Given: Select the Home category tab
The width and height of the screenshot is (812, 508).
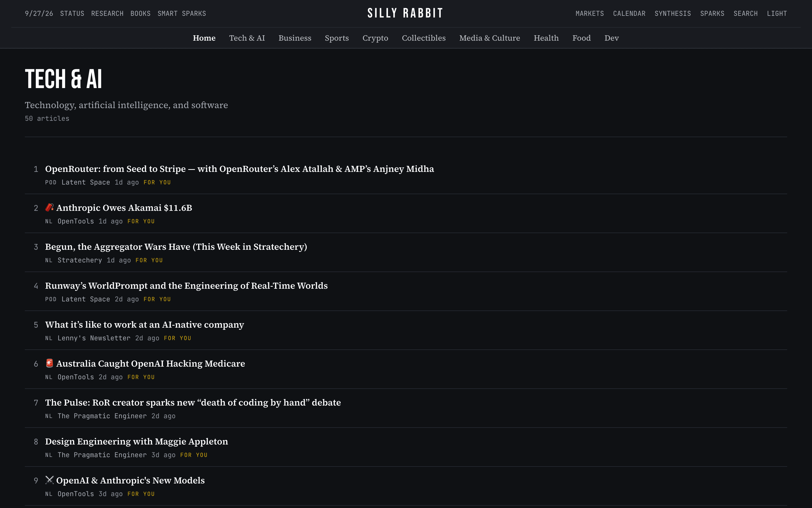Looking at the screenshot, I should [x=204, y=38].
